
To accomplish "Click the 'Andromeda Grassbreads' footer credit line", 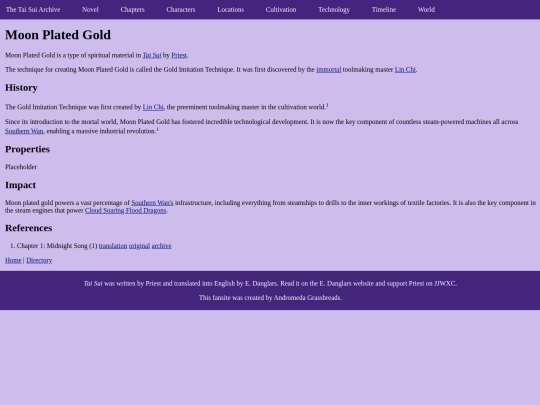I will [x=270, y=298].
